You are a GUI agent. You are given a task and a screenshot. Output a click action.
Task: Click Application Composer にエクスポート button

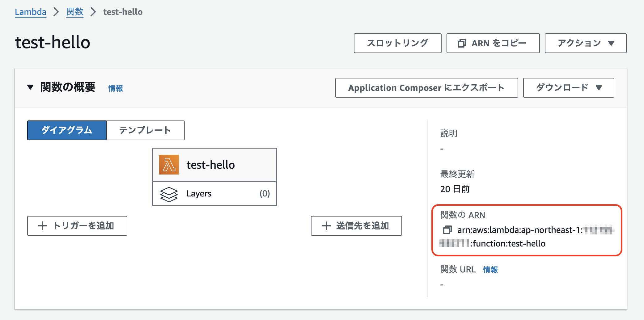tap(426, 88)
